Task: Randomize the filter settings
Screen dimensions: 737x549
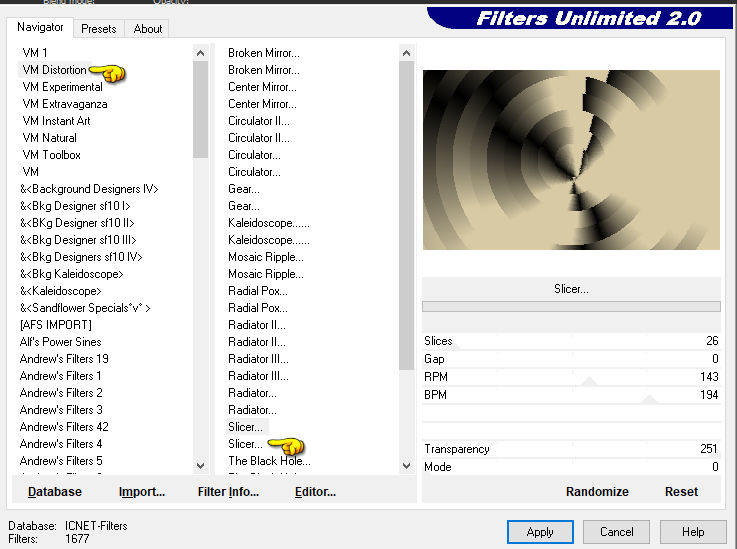Action: 597,492
